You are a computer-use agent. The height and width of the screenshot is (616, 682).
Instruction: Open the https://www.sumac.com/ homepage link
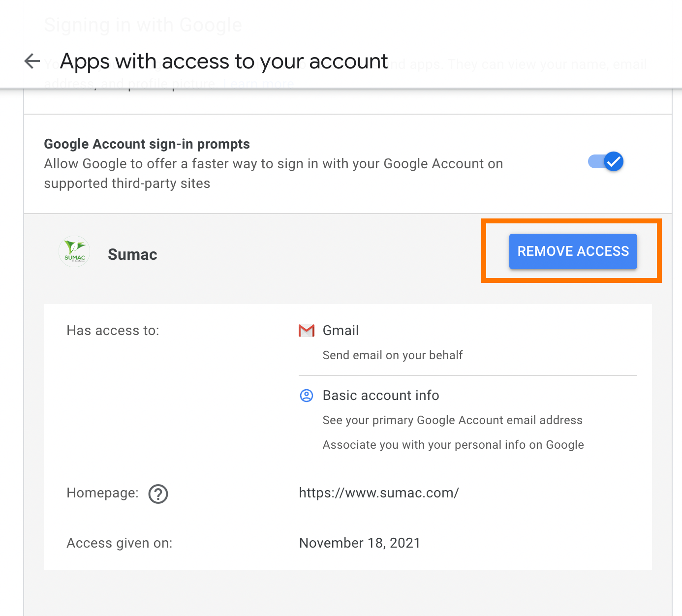click(378, 493)
